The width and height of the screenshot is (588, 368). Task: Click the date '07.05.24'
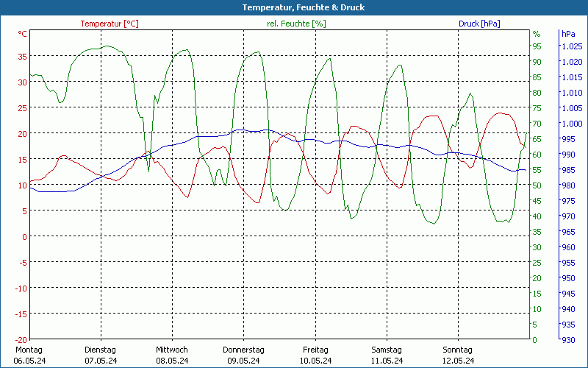click(101, 361)
